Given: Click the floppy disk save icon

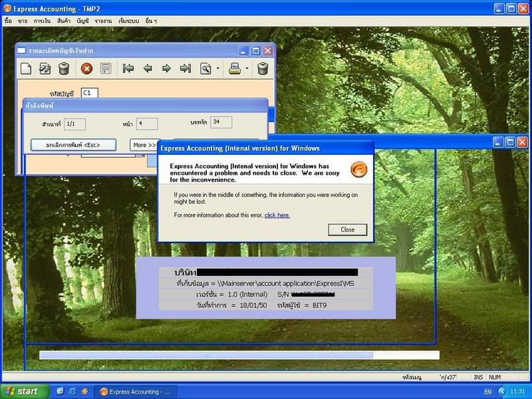Looking at the screenshot, I should 105,68.
